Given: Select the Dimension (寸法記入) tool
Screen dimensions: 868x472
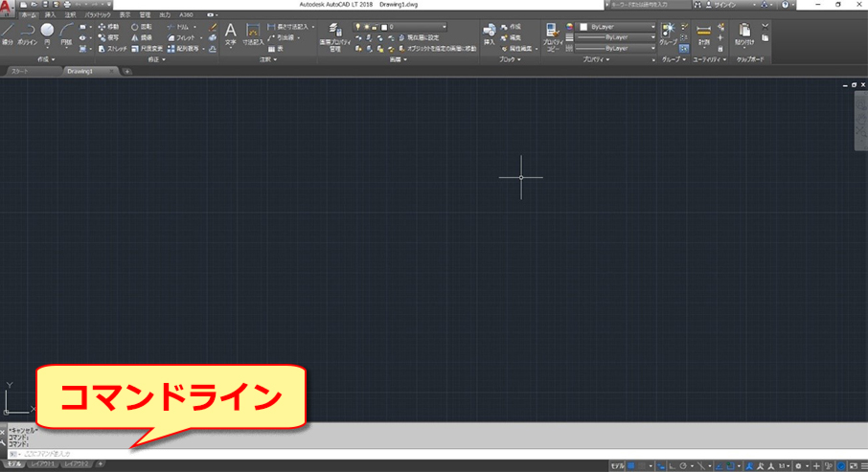Looking at the screenshot, I should [x=253, y=34].
